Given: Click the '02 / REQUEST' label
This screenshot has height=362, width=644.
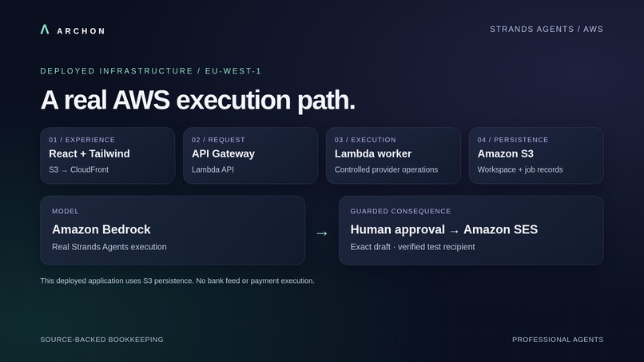Looking at the screenshot, I should click(218, 140).
